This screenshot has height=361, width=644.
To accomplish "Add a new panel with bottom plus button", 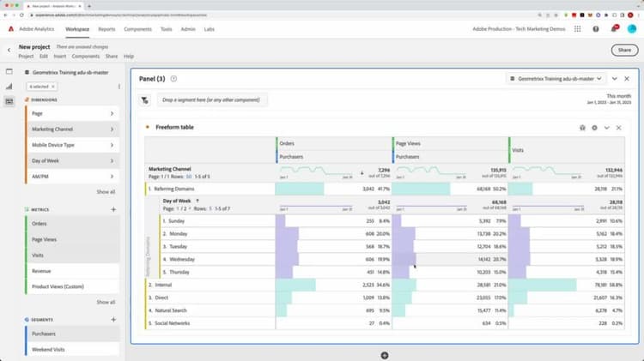I will pyautogui.click(x=385, y=356).
